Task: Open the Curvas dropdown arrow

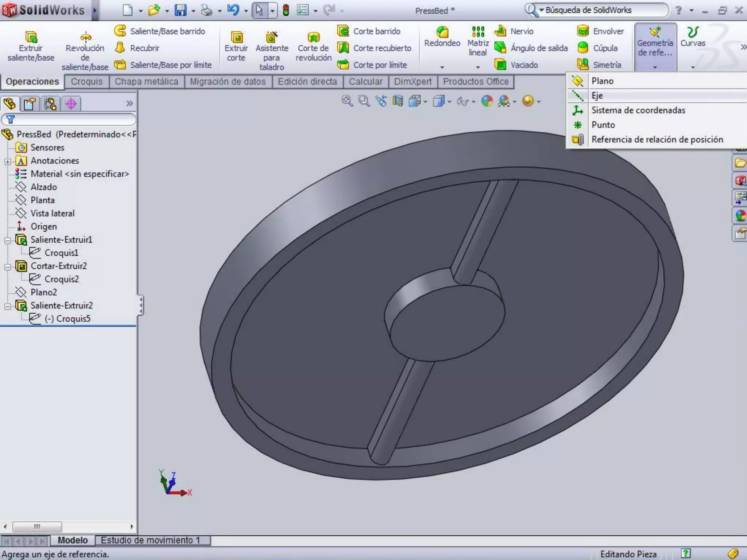Action: pos(693,67)
